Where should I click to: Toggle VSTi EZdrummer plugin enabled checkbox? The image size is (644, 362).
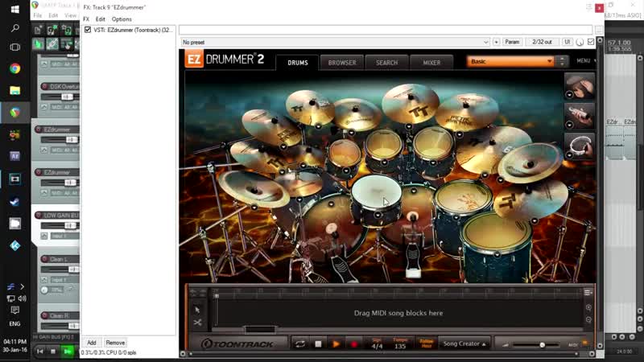tap(88, 30)
